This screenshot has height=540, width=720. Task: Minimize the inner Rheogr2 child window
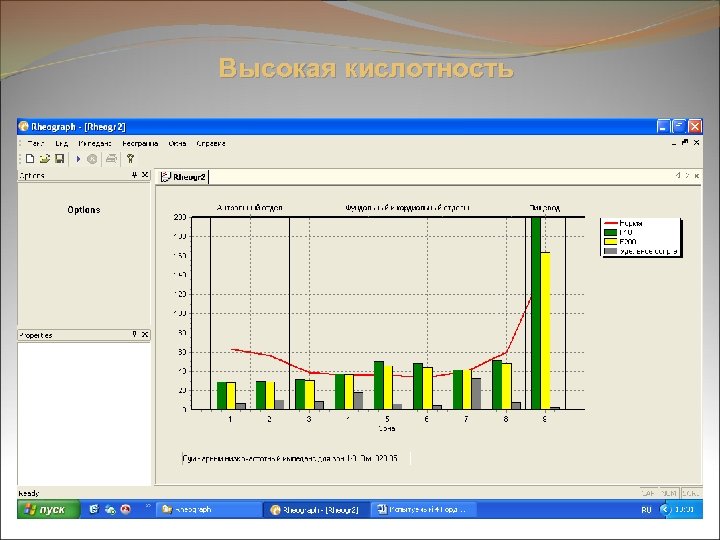pyautogui.click(x=674, y=143)
